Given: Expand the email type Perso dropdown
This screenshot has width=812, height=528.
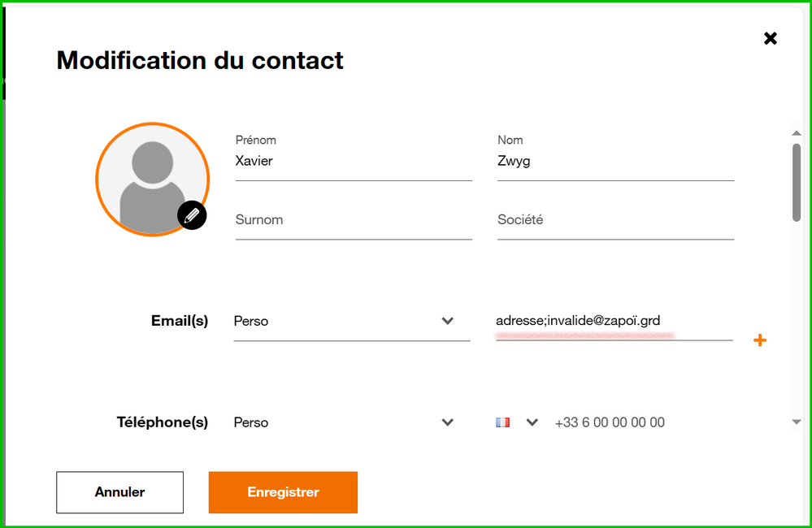Looking at the screenshot, I should pyautogui.click(x=447, y=321).
